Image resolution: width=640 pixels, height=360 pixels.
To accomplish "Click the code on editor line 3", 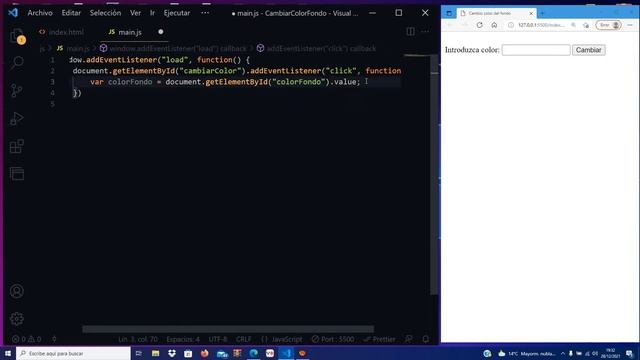I will [225, 82].
